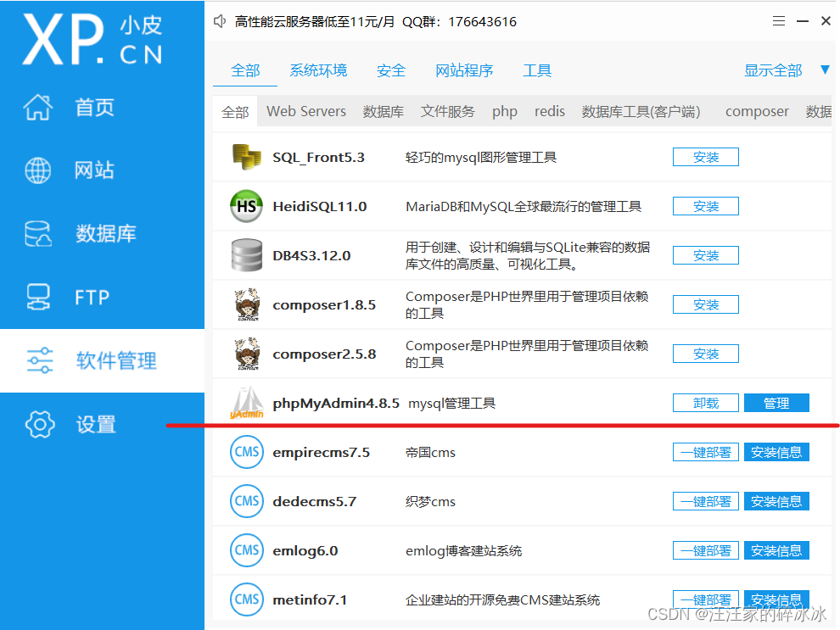
Task: Click the composer1.8.5 conductor icon
Action: (x=247, y=304)
